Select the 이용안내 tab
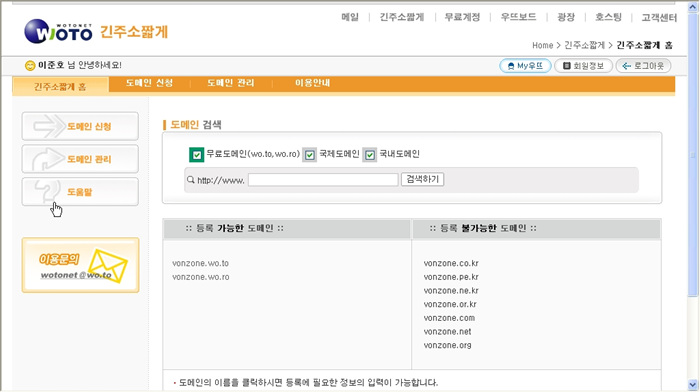The height and width of the screenshot is (392, 700). click(x=312, y=83)
